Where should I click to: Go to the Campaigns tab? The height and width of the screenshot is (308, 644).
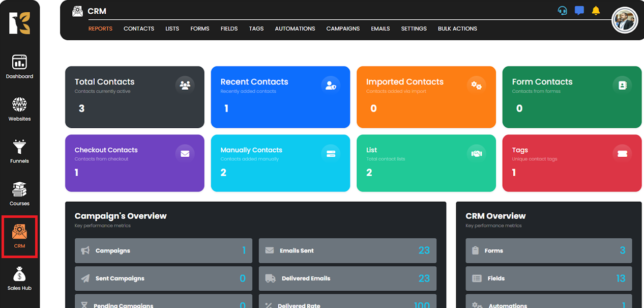point(343,29)
